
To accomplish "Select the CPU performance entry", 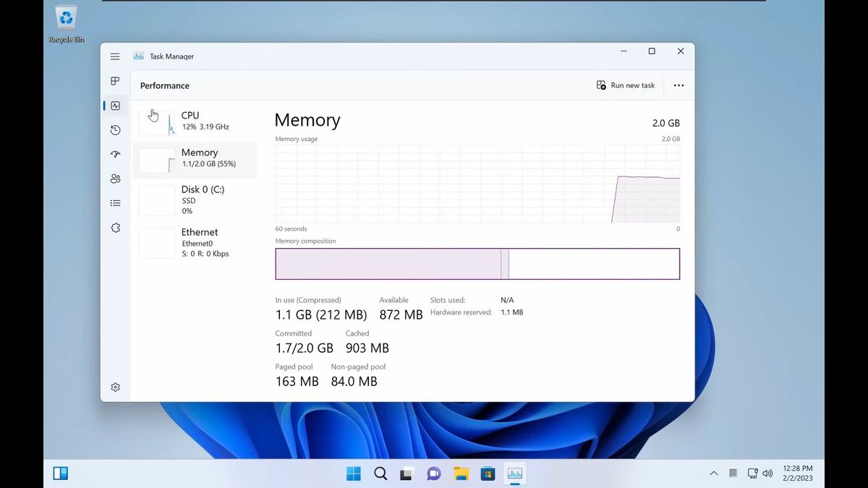I will click(x=195, y=121).
